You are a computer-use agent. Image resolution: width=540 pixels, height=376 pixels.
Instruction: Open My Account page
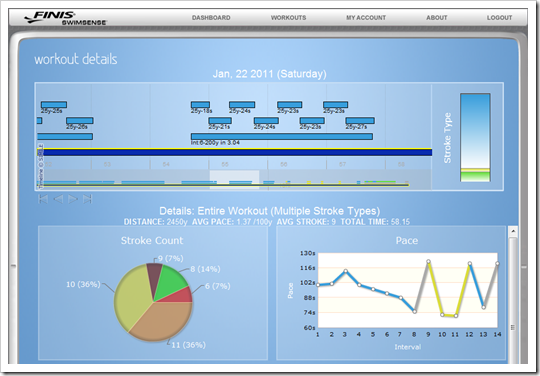click(366, 18)
